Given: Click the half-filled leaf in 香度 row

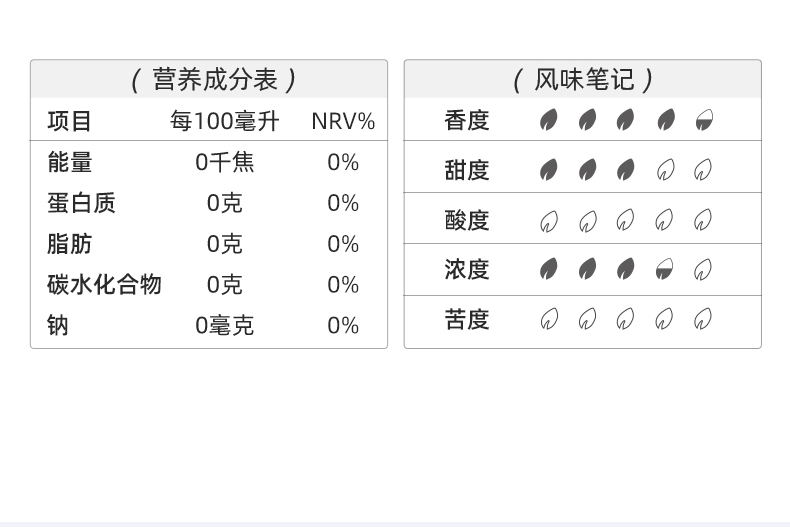Looking at the screenshot, I should [704, 121].
